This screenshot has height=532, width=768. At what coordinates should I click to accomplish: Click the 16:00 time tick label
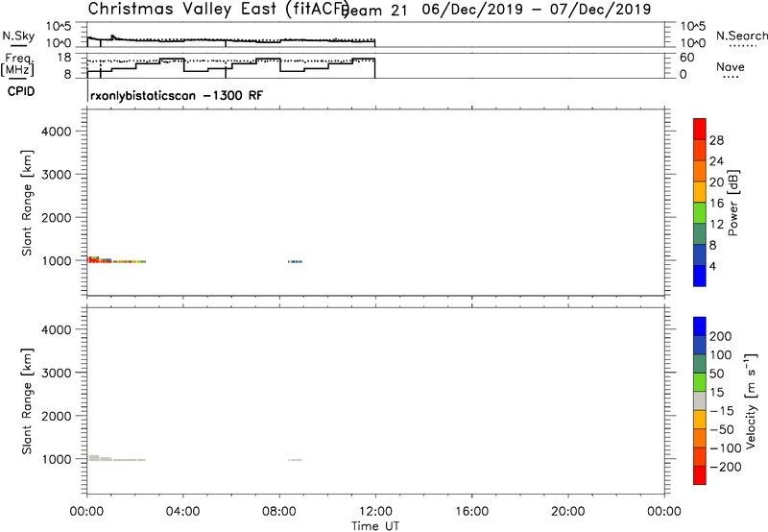click(471, 512)
